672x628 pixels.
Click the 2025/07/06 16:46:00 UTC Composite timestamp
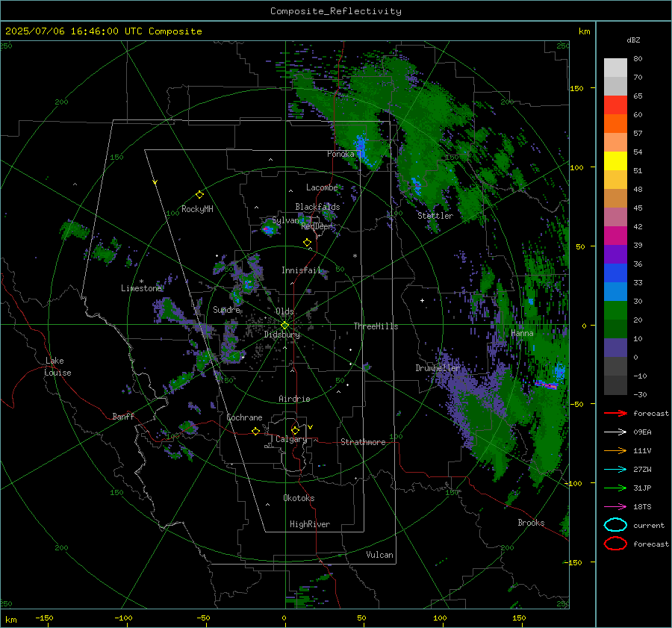pos(103,31)
